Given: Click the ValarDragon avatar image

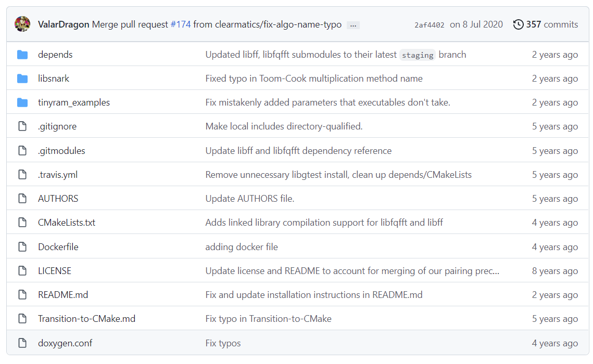Looking at the screenshot, I should click(22, 24).
